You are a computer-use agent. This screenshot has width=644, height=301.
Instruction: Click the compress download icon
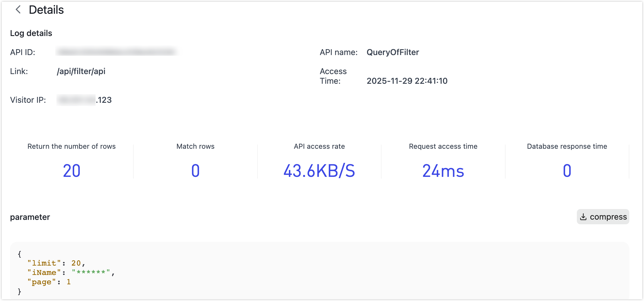click(583, 217)
